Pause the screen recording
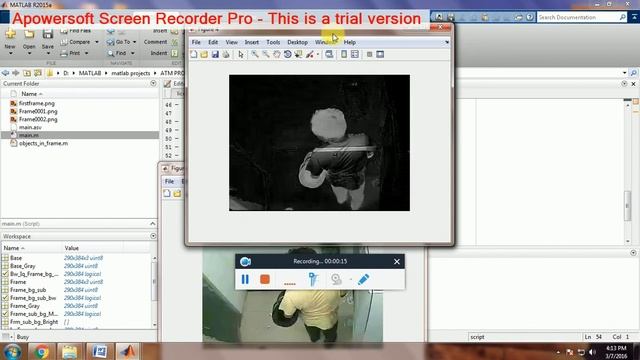Viewport: 640px width, 360px height. tap(245, 279)
